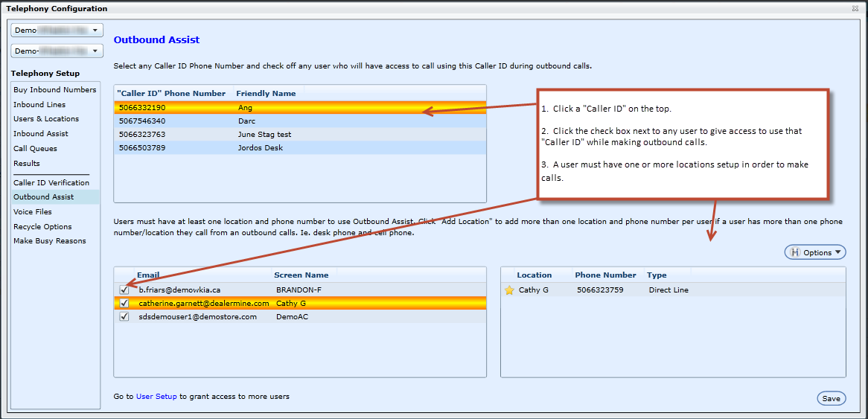The width and height of the screenshot is (868, 419).
Task: Open Caller ID Verification page
Action: click(51, 183)
